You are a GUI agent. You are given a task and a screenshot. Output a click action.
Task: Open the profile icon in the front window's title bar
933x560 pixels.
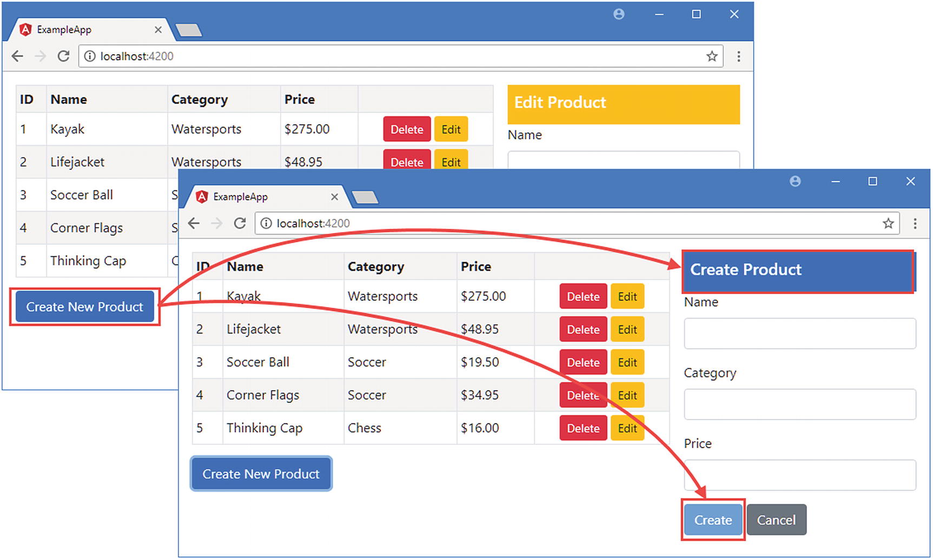click(795, 181)
